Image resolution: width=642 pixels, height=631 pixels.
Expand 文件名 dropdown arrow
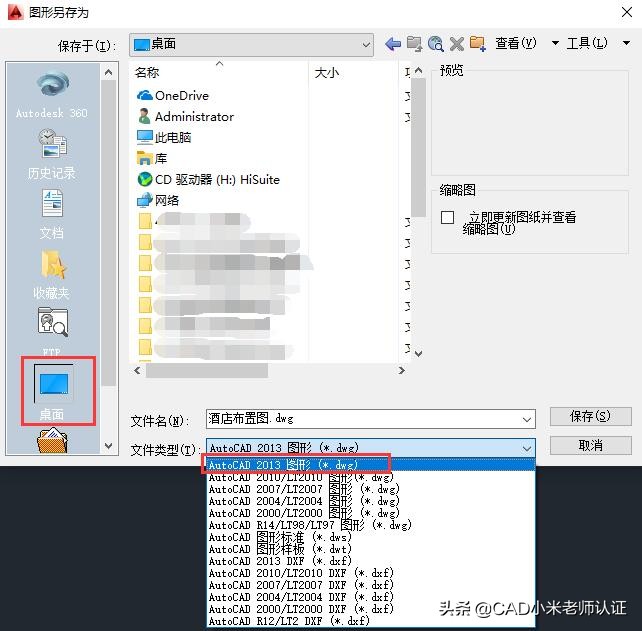coord(527,420)
